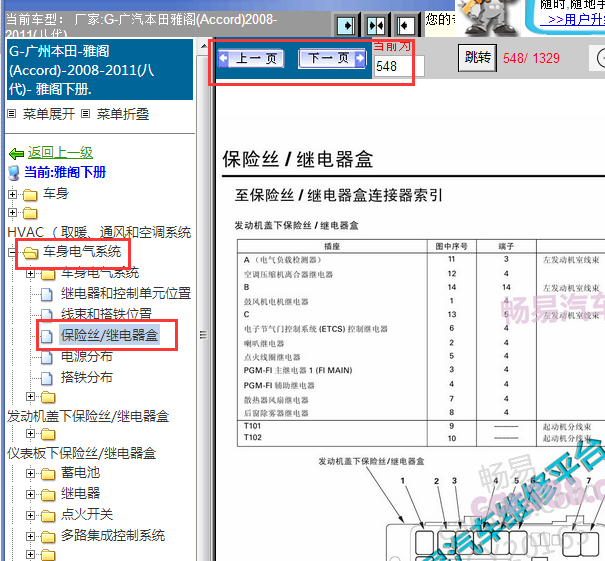Click table row T102 in connector index
Image resolution: width=605 pixels, height=561 pixels.
[421, 438]
